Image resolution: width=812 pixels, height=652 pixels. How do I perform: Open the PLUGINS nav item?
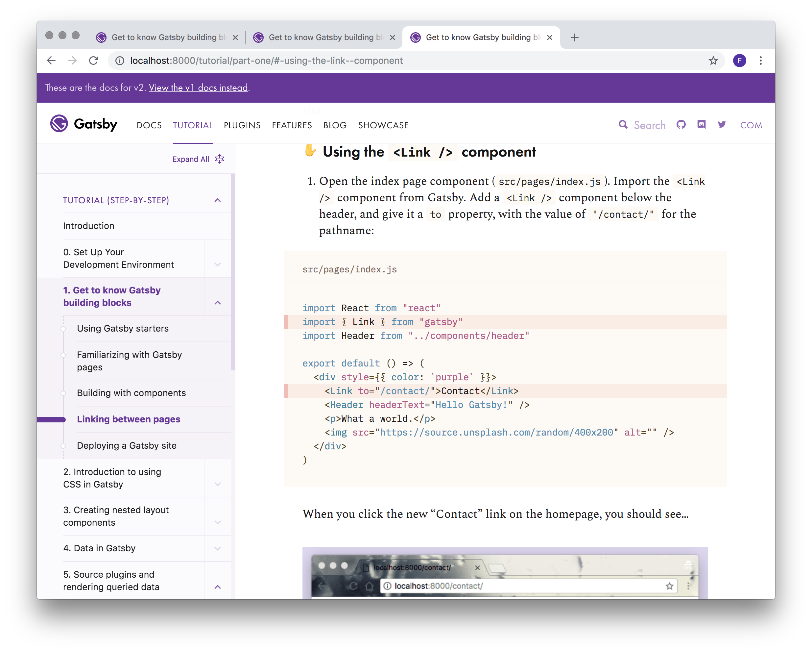point(242,125)
